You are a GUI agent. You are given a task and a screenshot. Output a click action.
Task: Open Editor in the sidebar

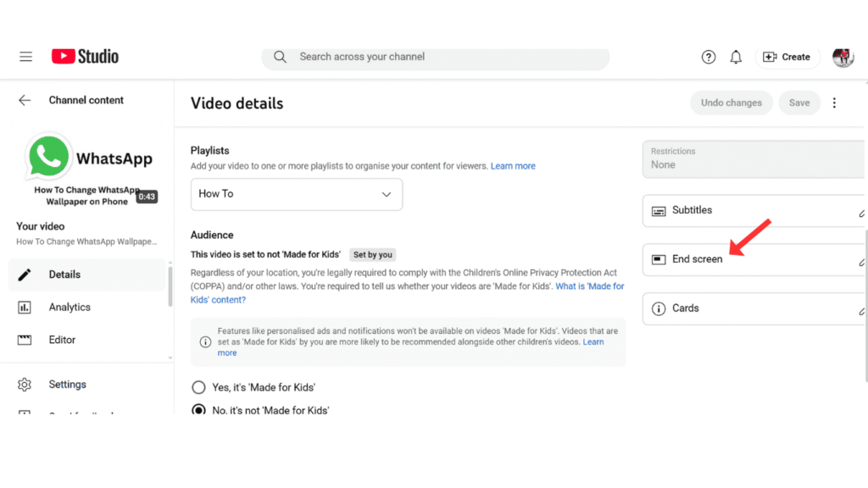coord(87,340)
